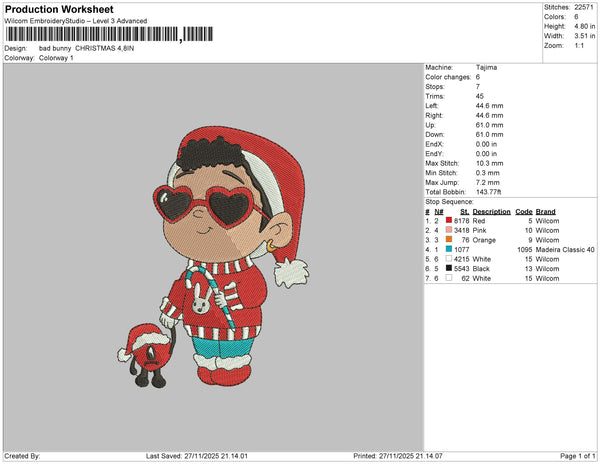The height and width of the screenshot is (464, 600).
Task: Click the barcode at the top
Action: point(95,33)
